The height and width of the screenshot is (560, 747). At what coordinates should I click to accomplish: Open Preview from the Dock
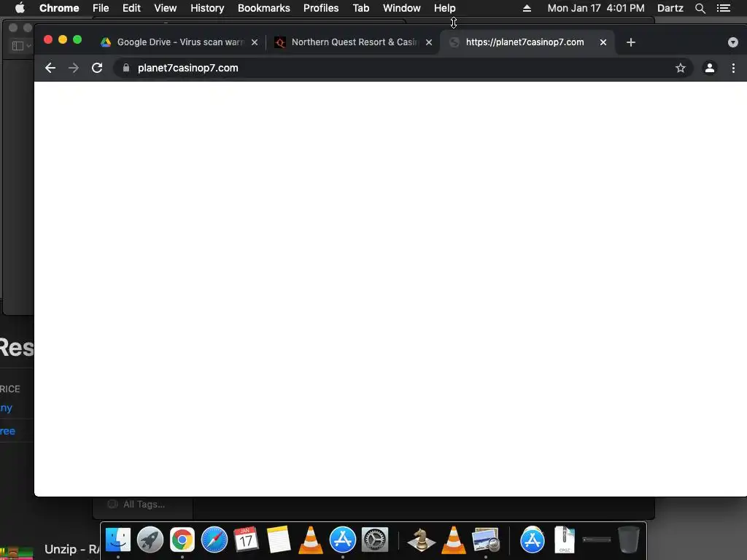click(x=485, y=540)
